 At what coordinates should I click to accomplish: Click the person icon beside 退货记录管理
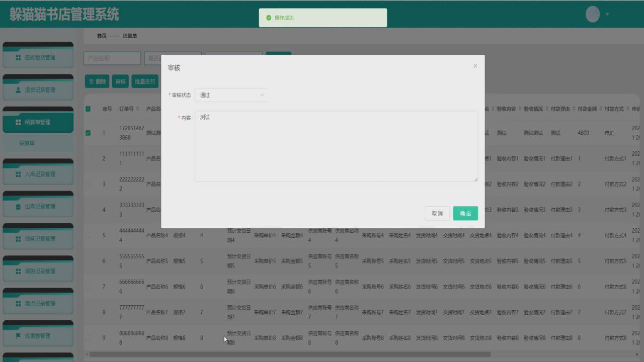pos(18,90)
